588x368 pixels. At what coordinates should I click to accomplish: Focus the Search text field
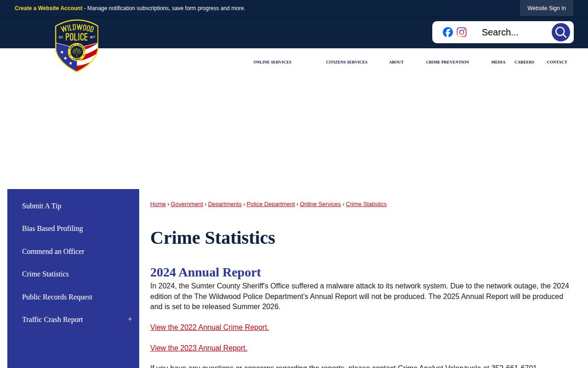coord(512,32)
